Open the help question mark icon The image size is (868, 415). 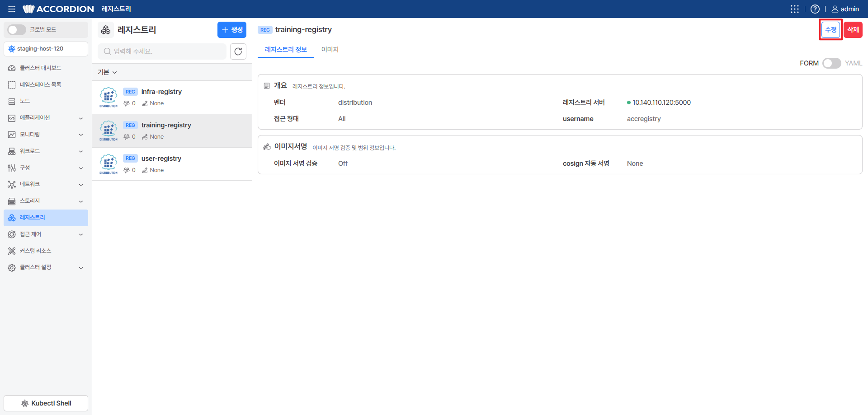pos(815,9)
